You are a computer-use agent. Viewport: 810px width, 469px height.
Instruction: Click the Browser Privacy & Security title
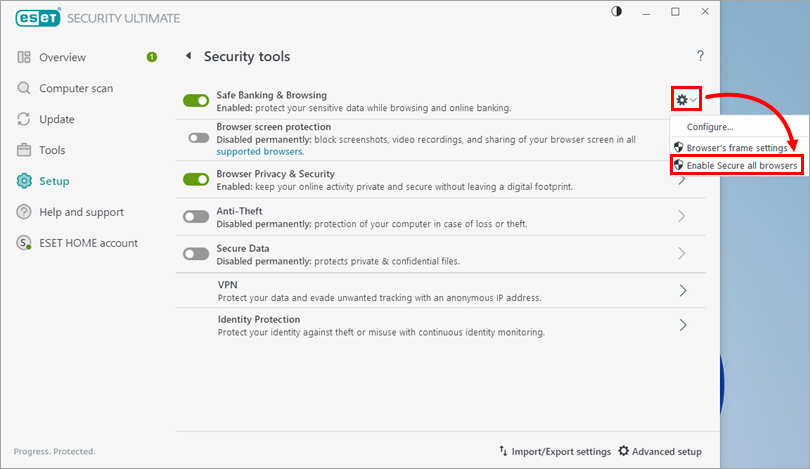point(275,174)
